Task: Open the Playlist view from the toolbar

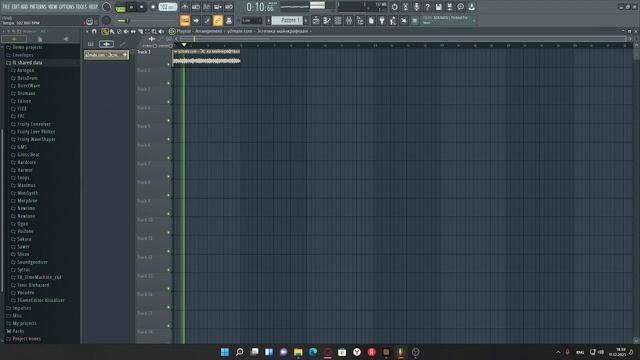Action: (316, 20)
